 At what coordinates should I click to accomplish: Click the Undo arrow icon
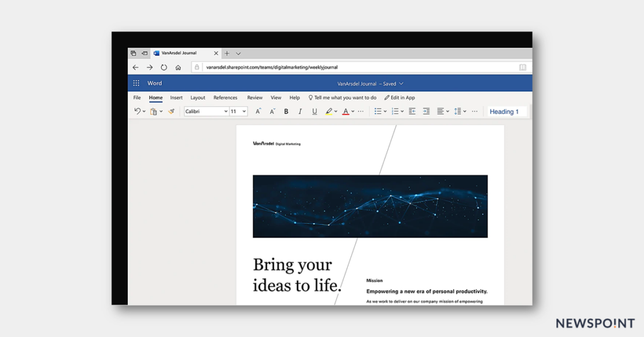click(x=137, y=111)
